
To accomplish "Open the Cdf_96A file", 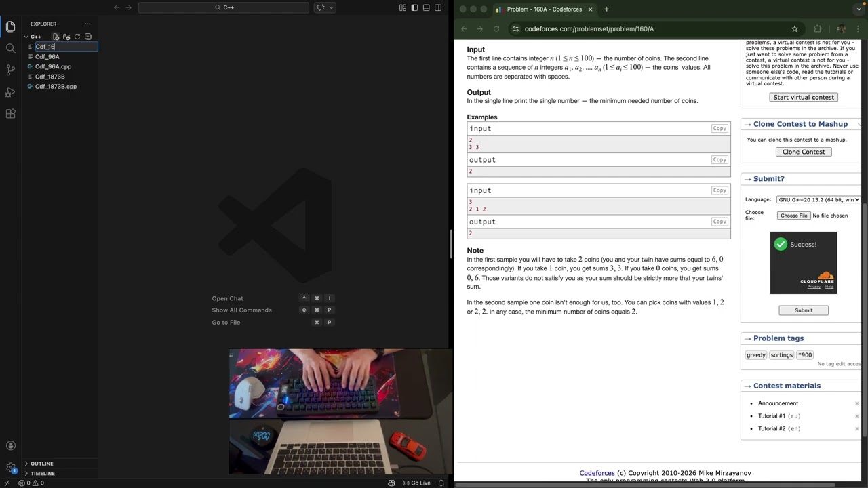I will coord(47,57).
